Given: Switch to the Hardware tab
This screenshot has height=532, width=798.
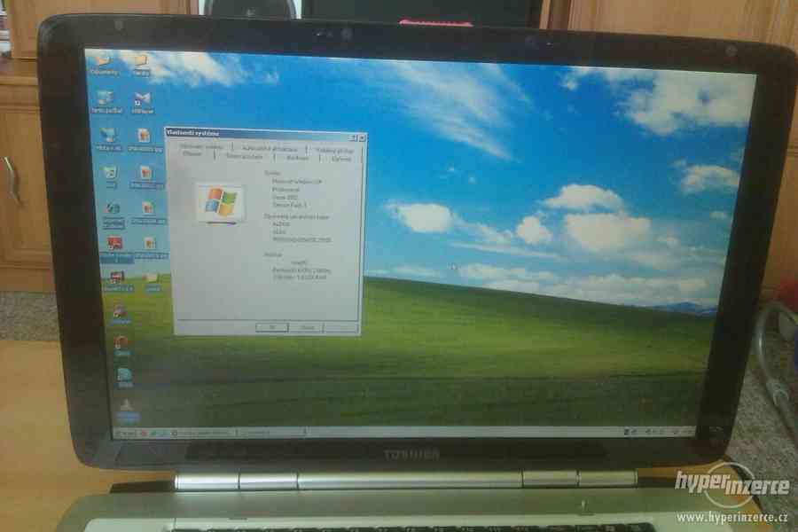Looking at the screenshot, I should point(297,158).
